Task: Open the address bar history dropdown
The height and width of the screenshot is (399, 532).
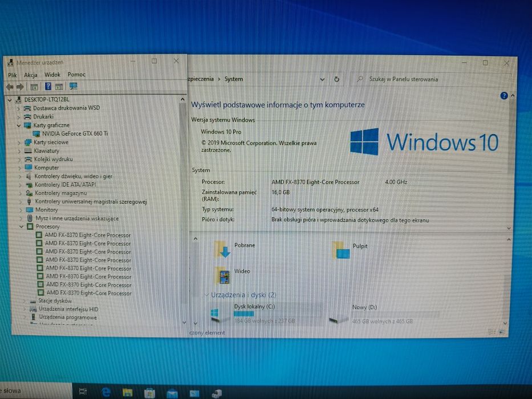Action: [322, 79]
